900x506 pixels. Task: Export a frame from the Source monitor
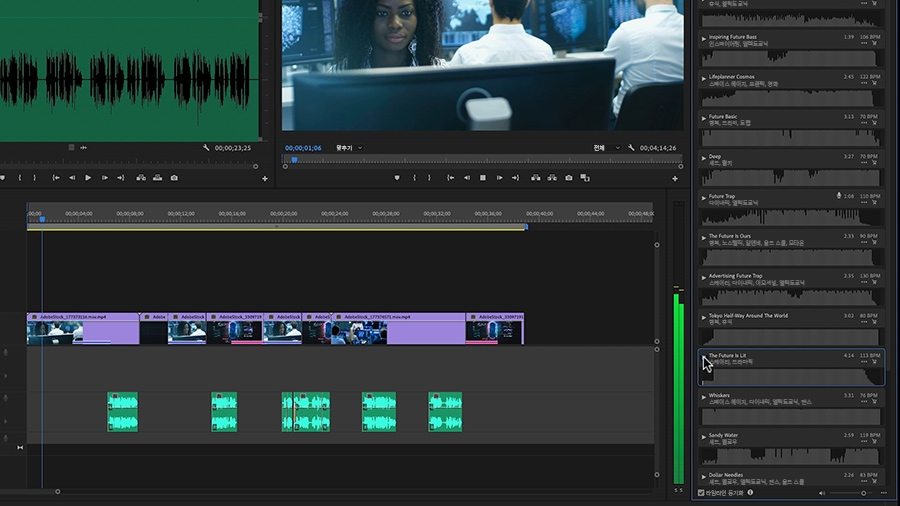pyautogui.click(x=174, y=178)
